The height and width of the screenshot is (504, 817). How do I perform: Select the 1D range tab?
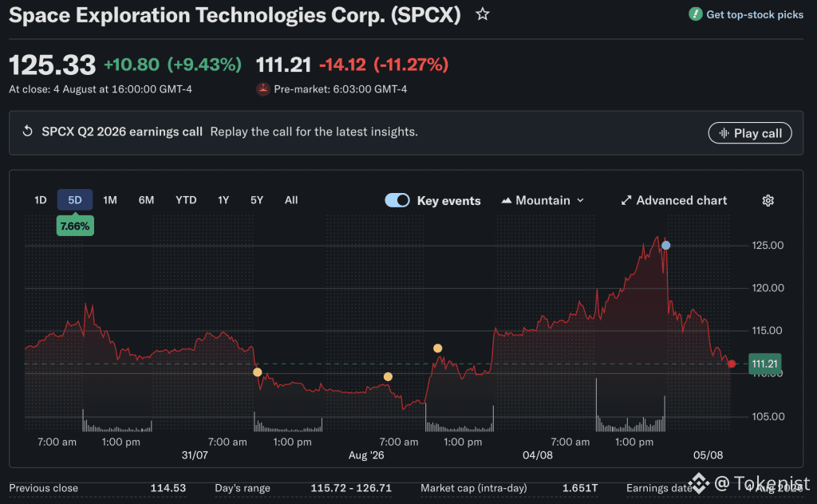click(x=40, y=200)
